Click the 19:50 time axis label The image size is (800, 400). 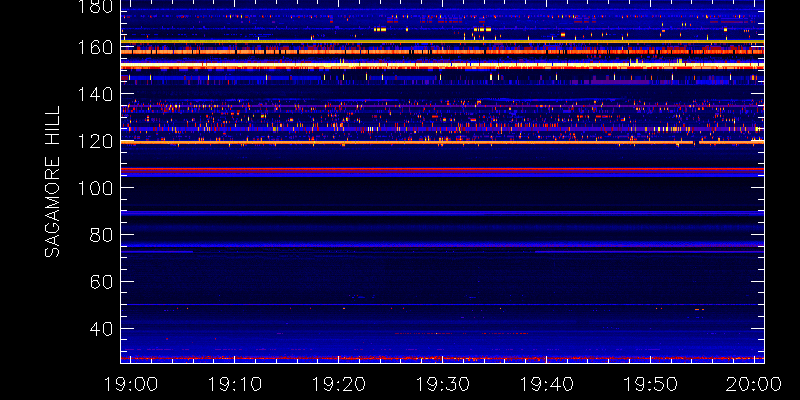tap(650, 384)
